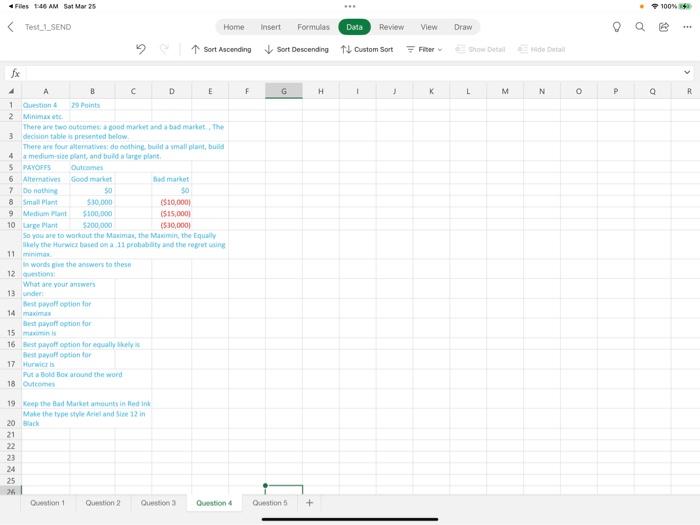Tap the Select All corner triangle
Screen dimensions: 700x525
point(11,91)
